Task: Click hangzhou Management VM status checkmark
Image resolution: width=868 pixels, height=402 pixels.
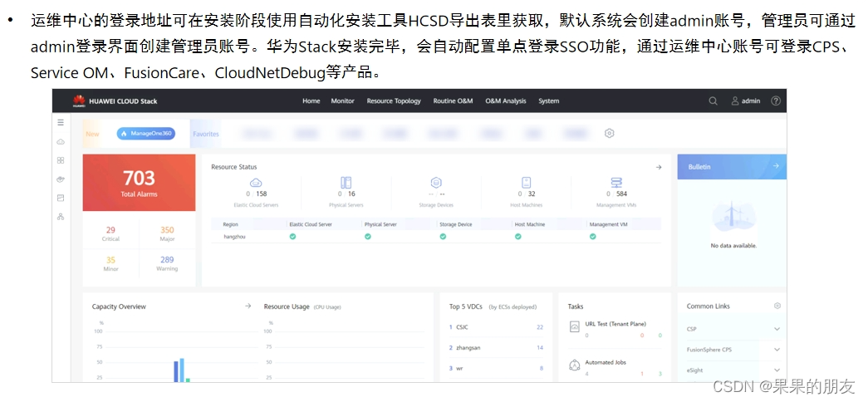Action: 592,237
